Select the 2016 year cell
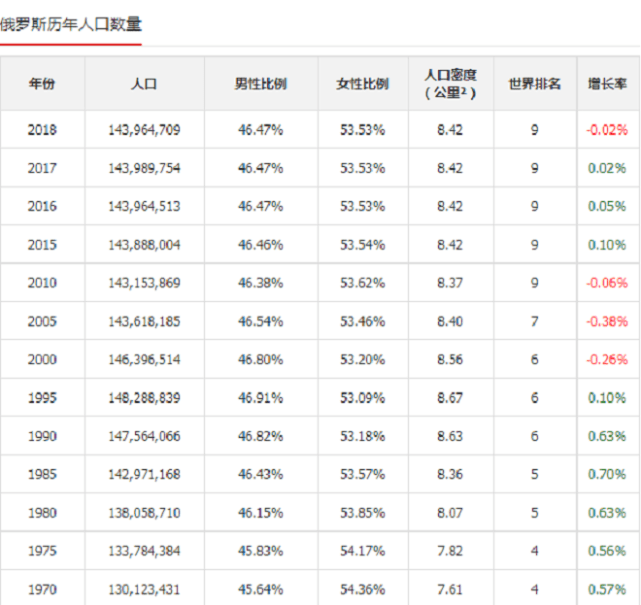 (x=42, y=206)
